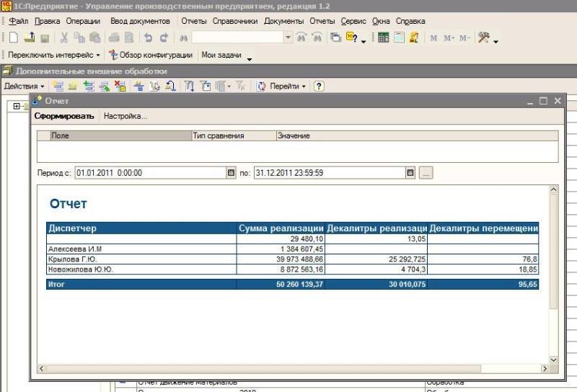Click the binoculars Find icon

[x=184, y=37]
